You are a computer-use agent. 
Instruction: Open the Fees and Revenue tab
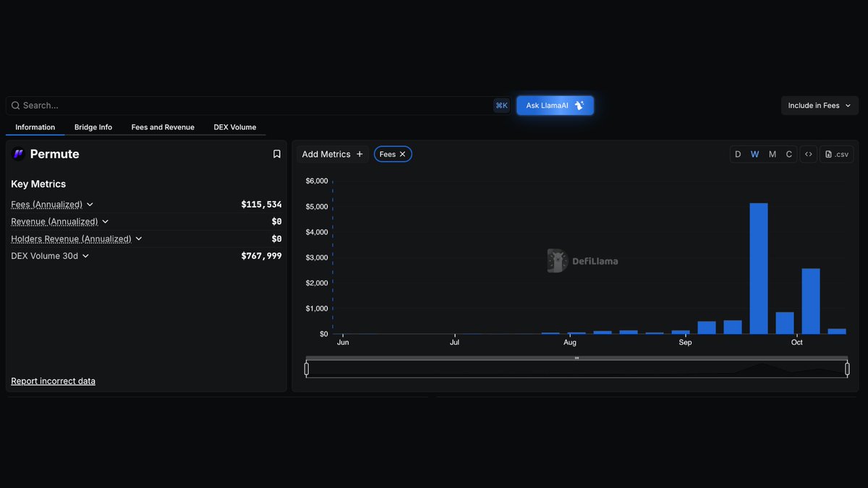(163, 127)
